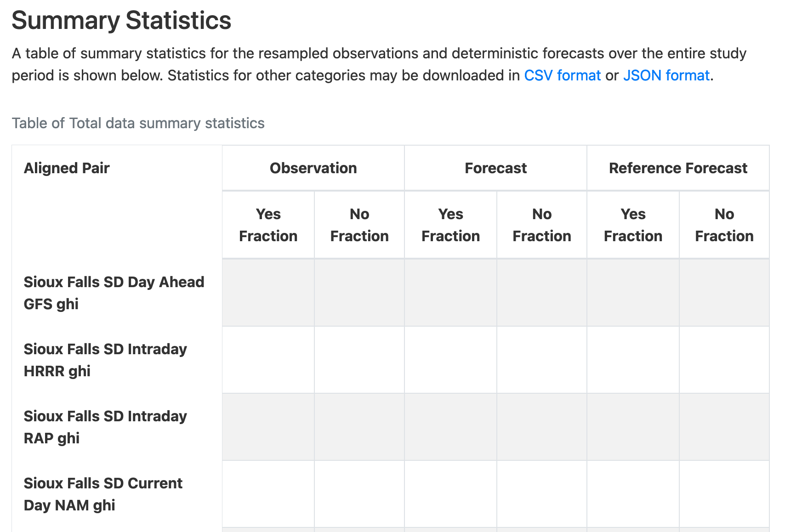Click the Forecast column header
The image size is (785, 532).
495,168
